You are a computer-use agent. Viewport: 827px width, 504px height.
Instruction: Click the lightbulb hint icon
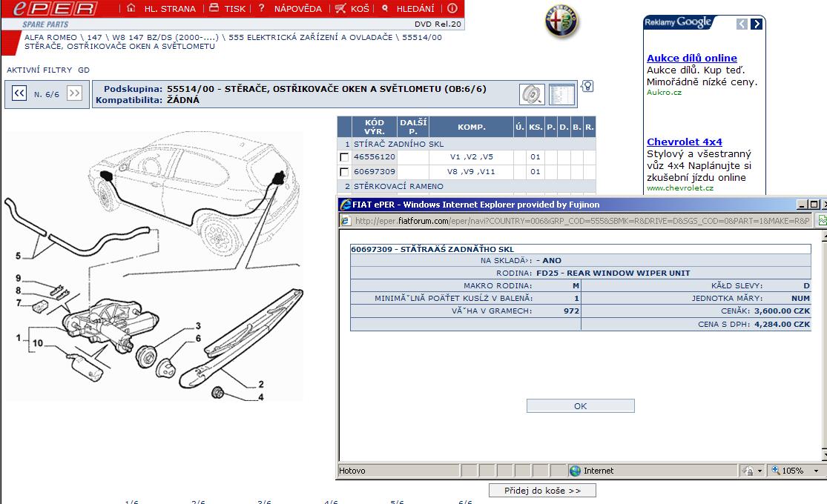587,87
